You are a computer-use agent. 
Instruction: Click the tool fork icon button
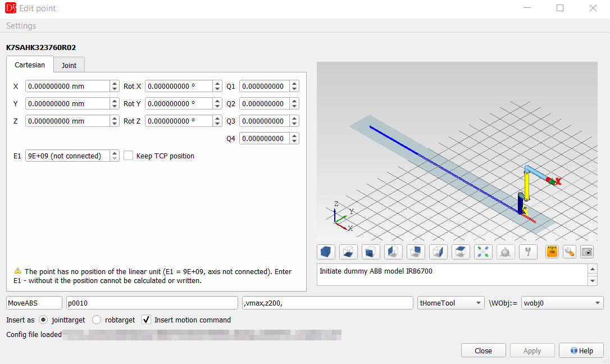(528, 252)
